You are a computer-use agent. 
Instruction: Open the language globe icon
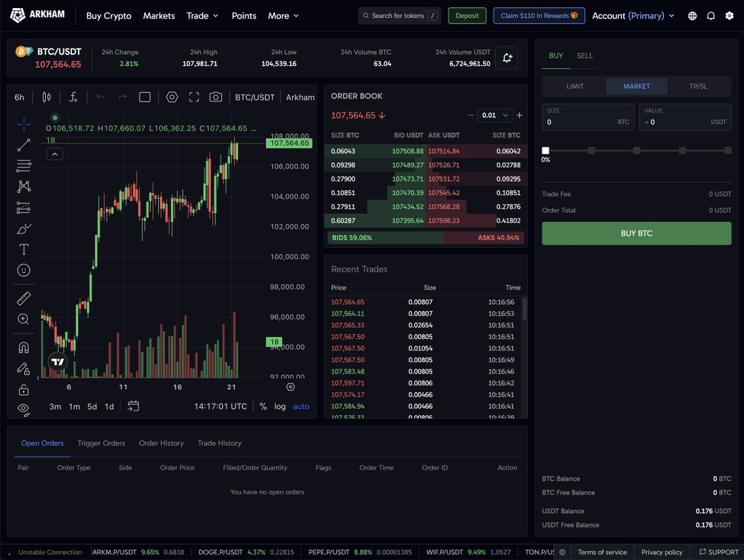point(693,15)
